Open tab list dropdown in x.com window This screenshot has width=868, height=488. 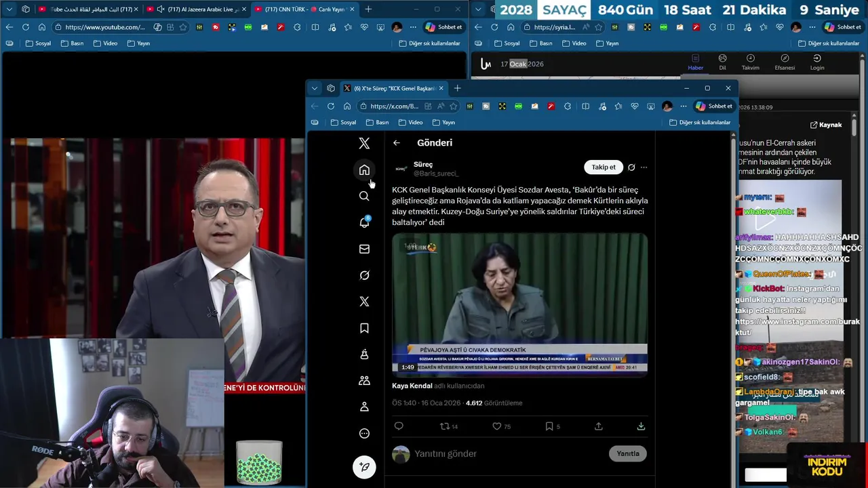(314, 88)
